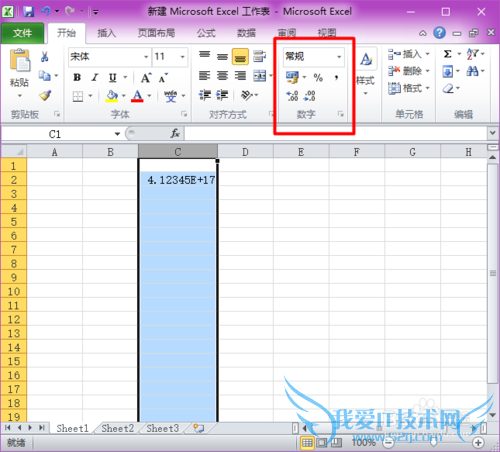
Task: Pick the yellow fill color bucket
Action: click(x=112, y=96)
